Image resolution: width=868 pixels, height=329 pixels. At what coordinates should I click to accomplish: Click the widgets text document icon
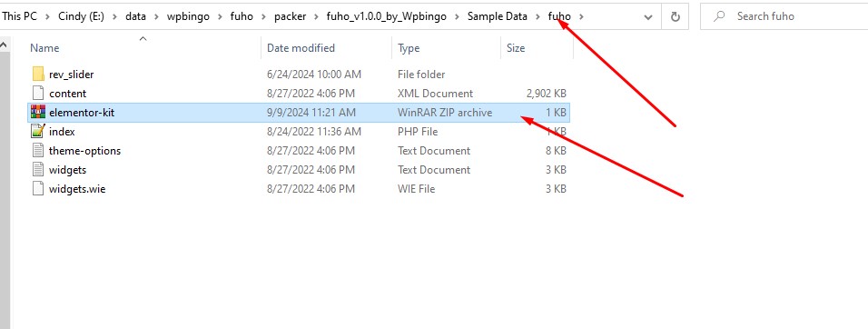[38, 170]
